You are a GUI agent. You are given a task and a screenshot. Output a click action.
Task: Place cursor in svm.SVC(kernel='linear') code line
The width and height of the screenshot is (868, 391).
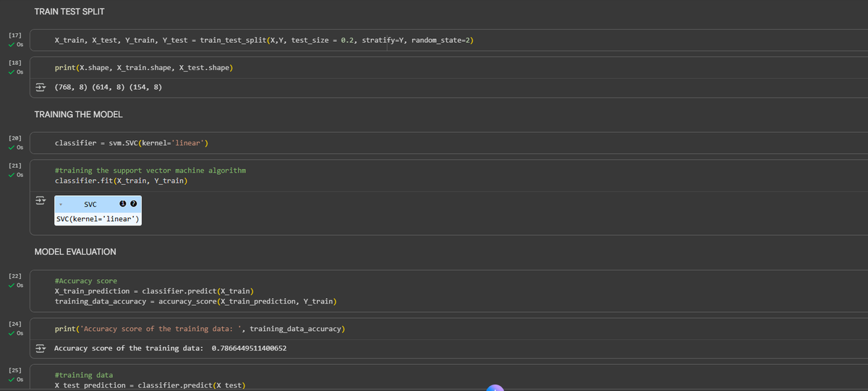point(132,142)
